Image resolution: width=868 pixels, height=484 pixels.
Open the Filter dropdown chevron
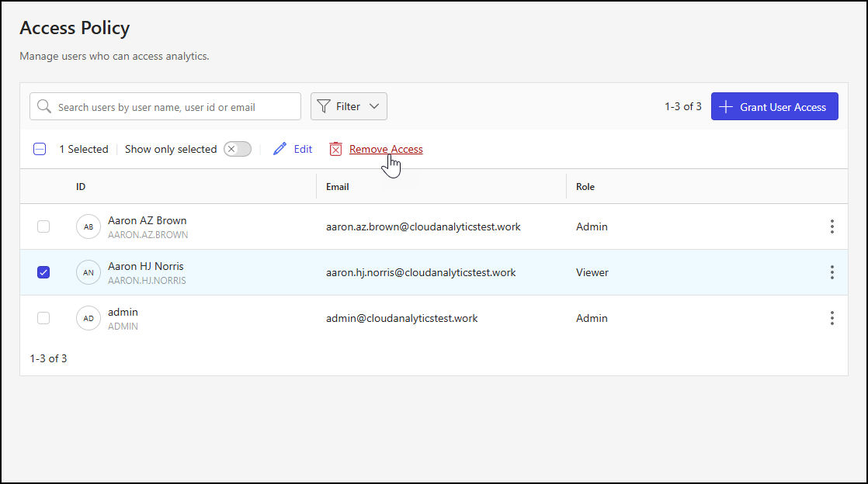pos(374,106)
